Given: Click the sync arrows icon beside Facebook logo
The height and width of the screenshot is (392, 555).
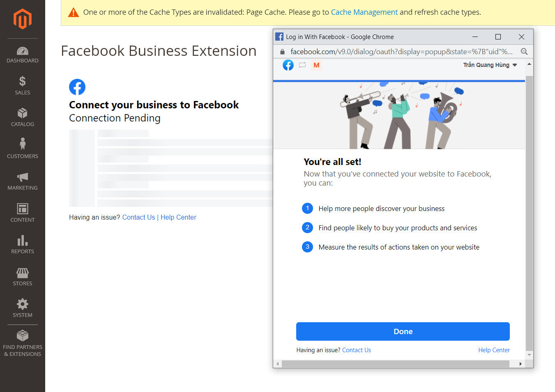Looking at the screenshot, I should pyautogui.click(x=302, y=65).
